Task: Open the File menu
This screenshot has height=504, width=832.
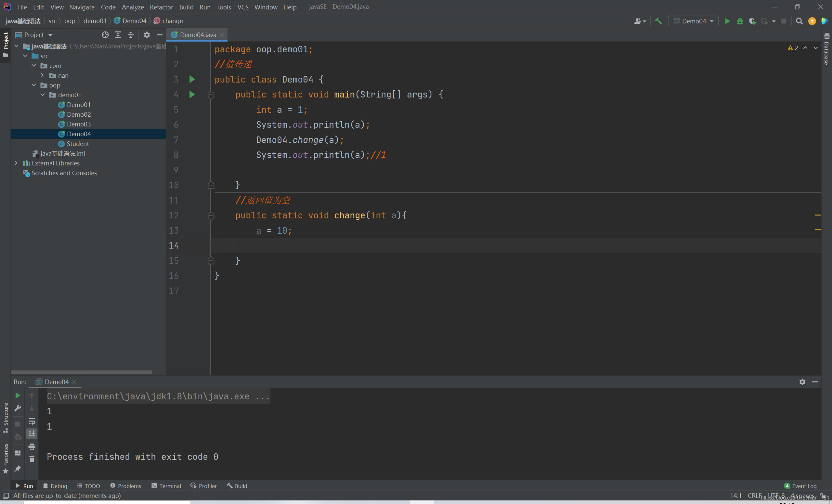Action: point(21,7)
